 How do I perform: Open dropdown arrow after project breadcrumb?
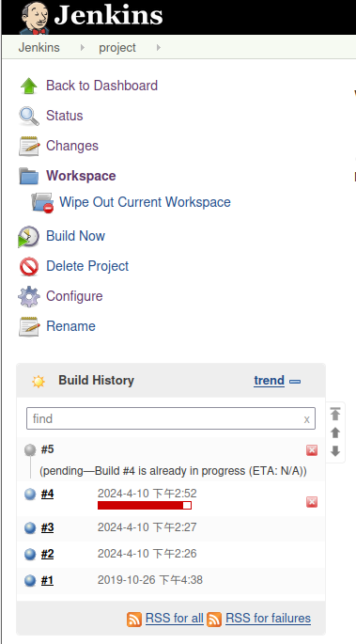pyautogui.click(x=159, y=48)
